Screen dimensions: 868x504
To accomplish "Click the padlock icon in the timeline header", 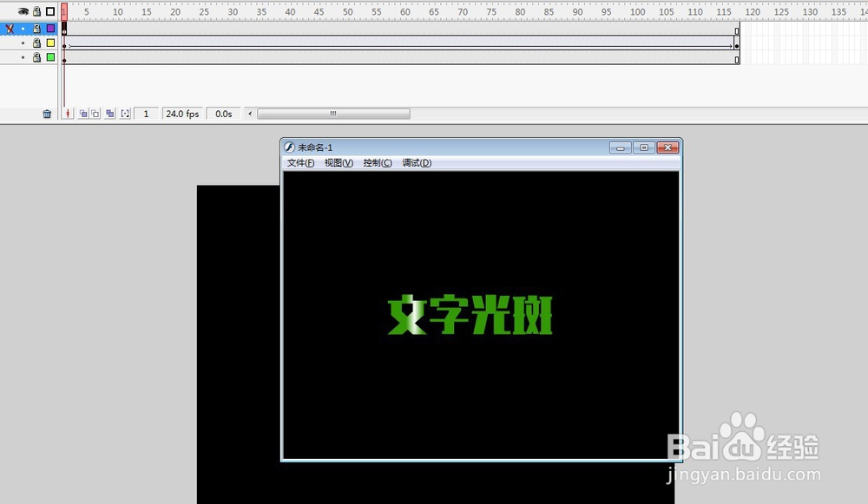I will pos(37,11).
